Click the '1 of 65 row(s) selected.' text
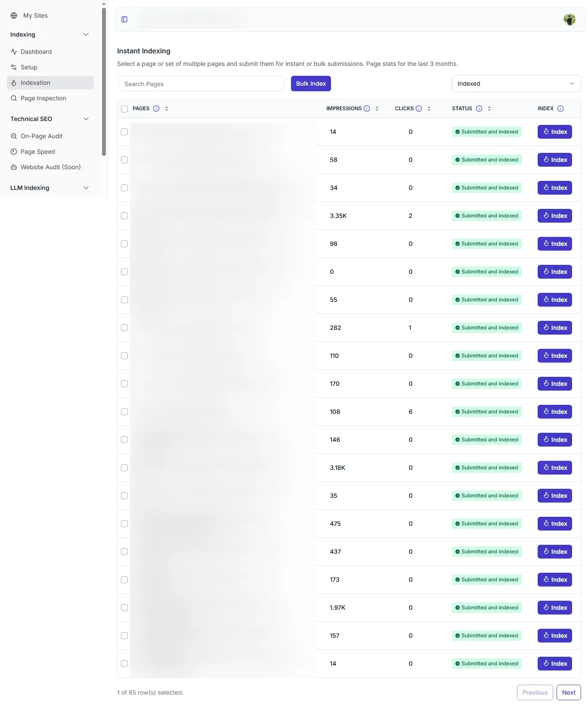 150,692
